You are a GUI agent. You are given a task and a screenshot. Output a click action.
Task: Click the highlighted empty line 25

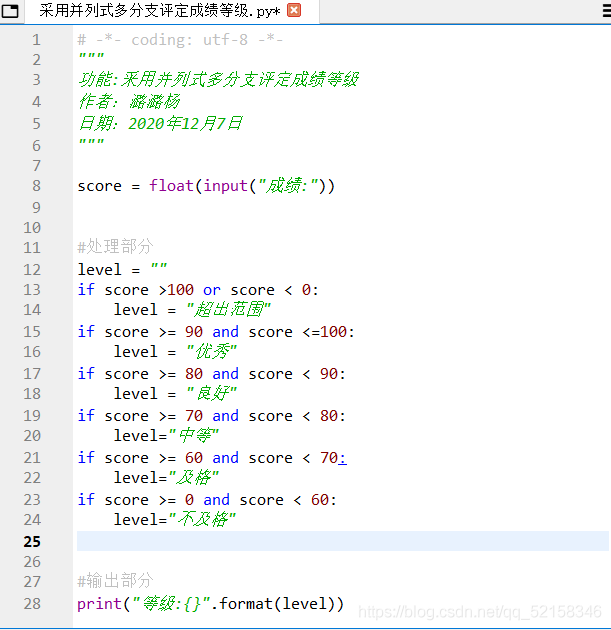coord(343,541)
